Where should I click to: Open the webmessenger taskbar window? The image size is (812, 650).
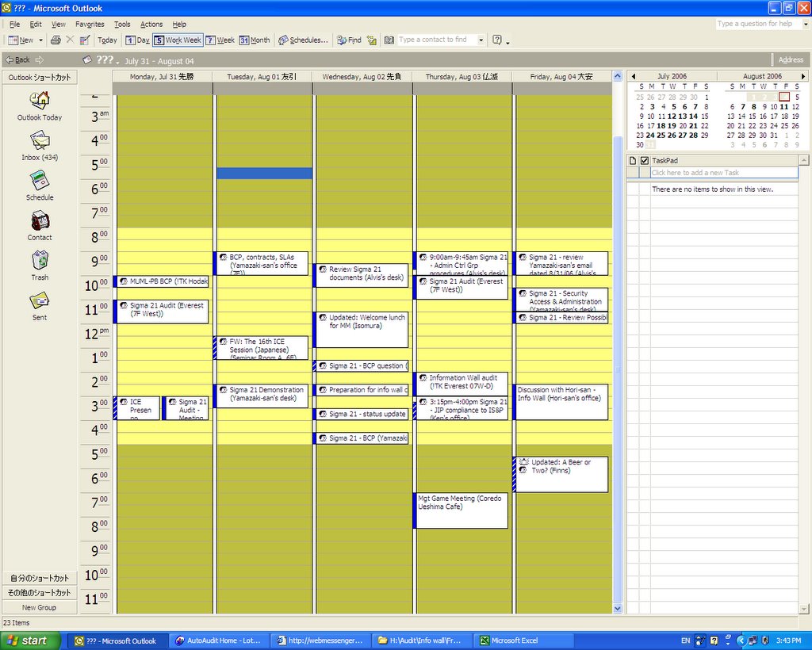[320, 640]
